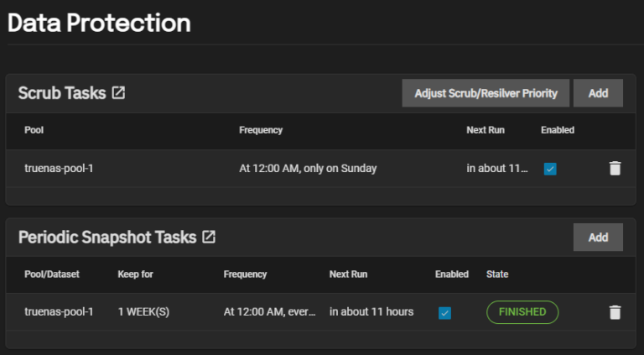
Task: Click truenas-pool-1 in the snapshot tasks table
Action: click(x=59, y=312)
